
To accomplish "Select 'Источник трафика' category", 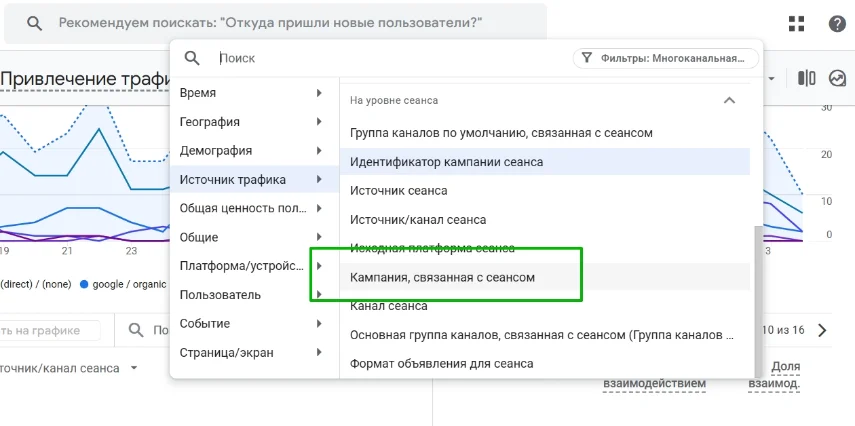I will point(233,180).
